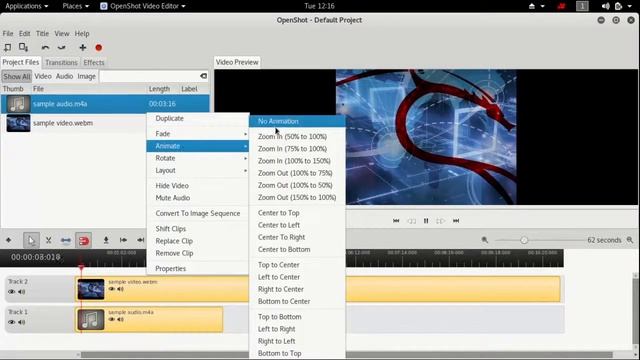Image resolution: width=640 pixels, height=360 pixels.
Task: Filter project files by Audio
Action: tap(64, 76)
